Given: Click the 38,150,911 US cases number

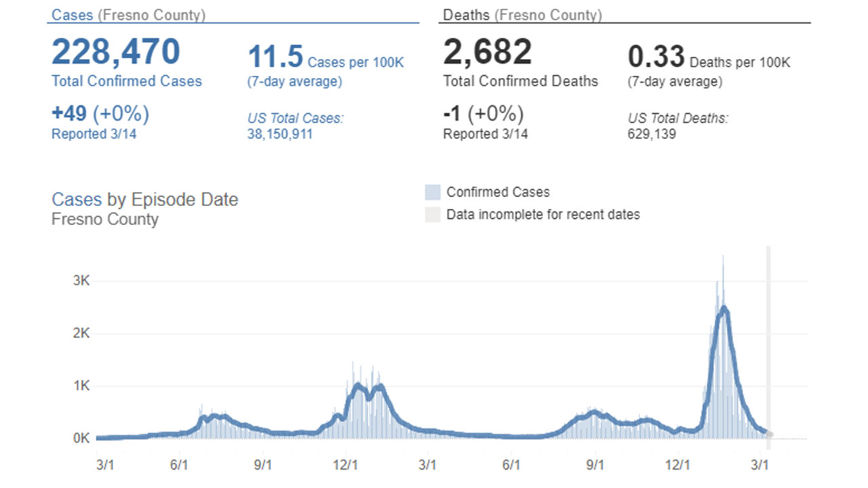Looking at the screenshot, I should [280, 134].
